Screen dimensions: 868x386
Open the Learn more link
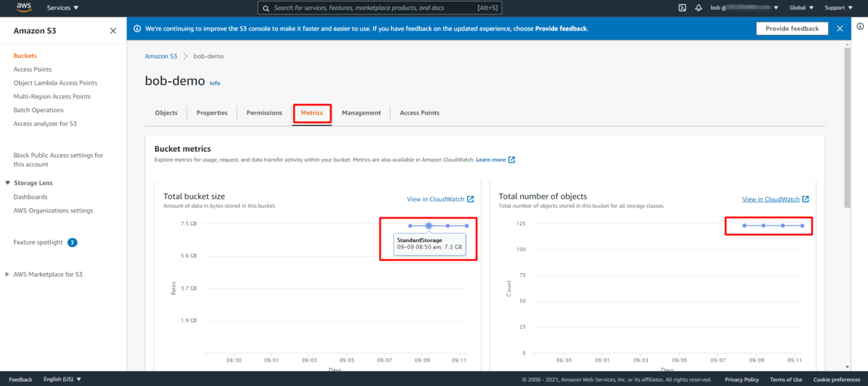tap(490, 160)
